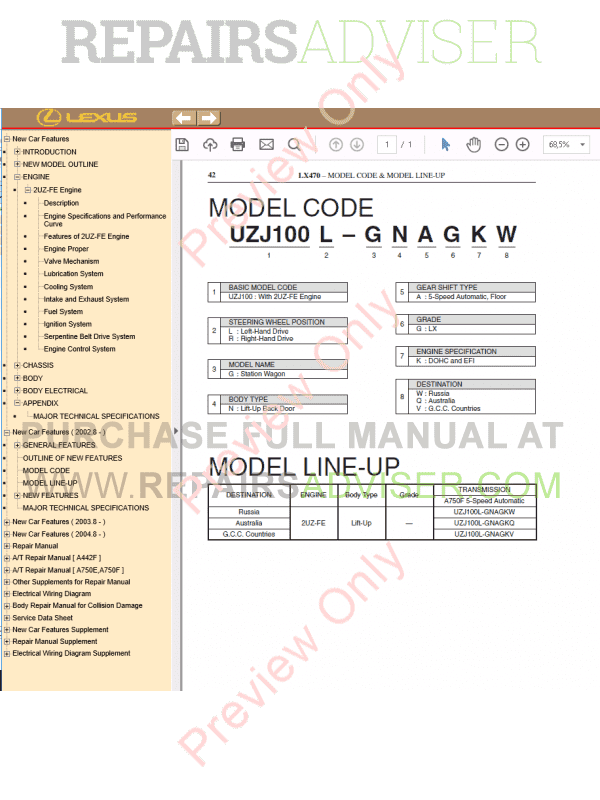Click the MODEL CODE page heading
Screen dimensions: 600x800
point(291,208)
